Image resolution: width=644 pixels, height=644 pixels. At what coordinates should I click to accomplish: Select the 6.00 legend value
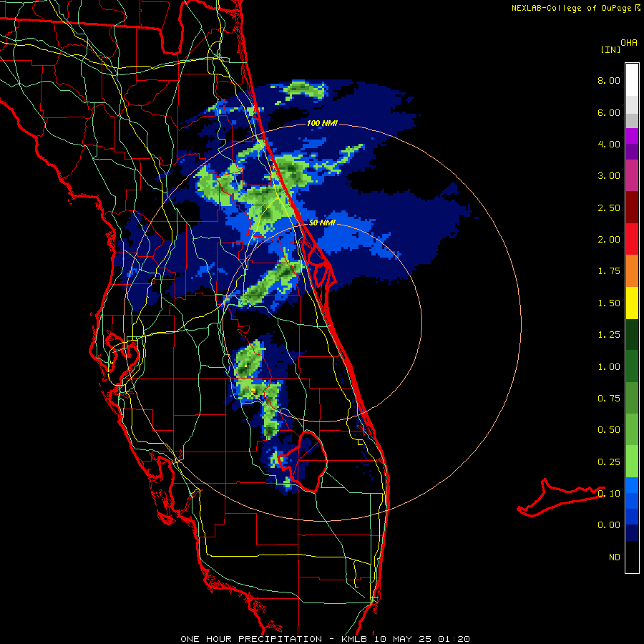pyautogui.click(x=609, y=112)
